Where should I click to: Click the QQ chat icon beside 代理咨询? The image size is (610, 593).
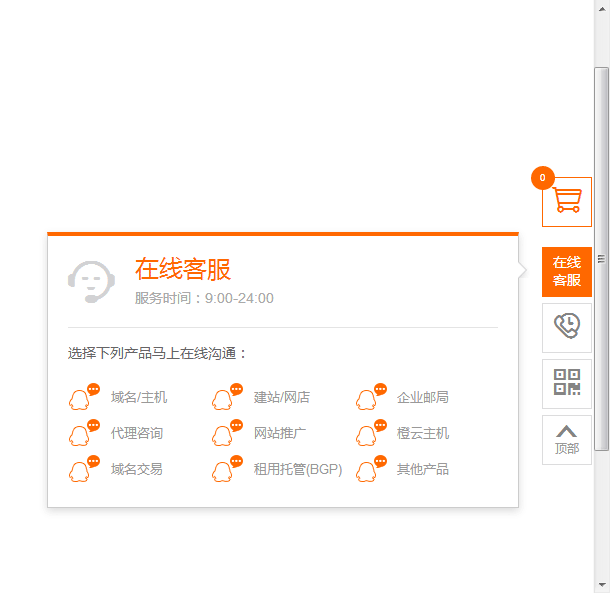[84, 432]
